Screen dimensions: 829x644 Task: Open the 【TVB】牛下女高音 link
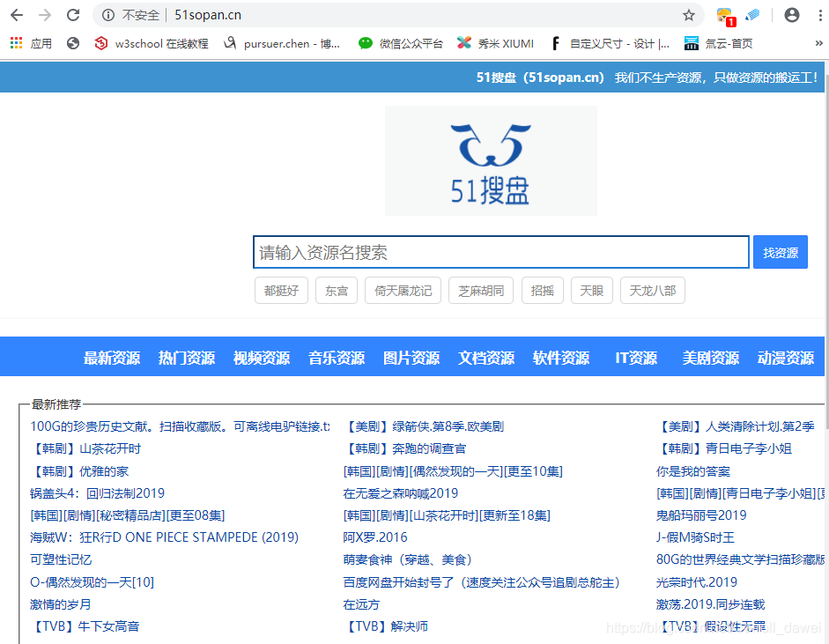coord(85,626)
